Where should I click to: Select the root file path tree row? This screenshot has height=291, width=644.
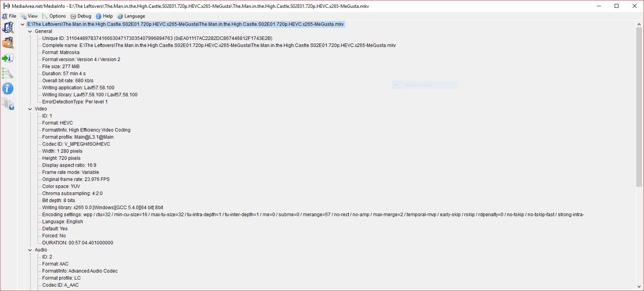click(x=186, y=24)
